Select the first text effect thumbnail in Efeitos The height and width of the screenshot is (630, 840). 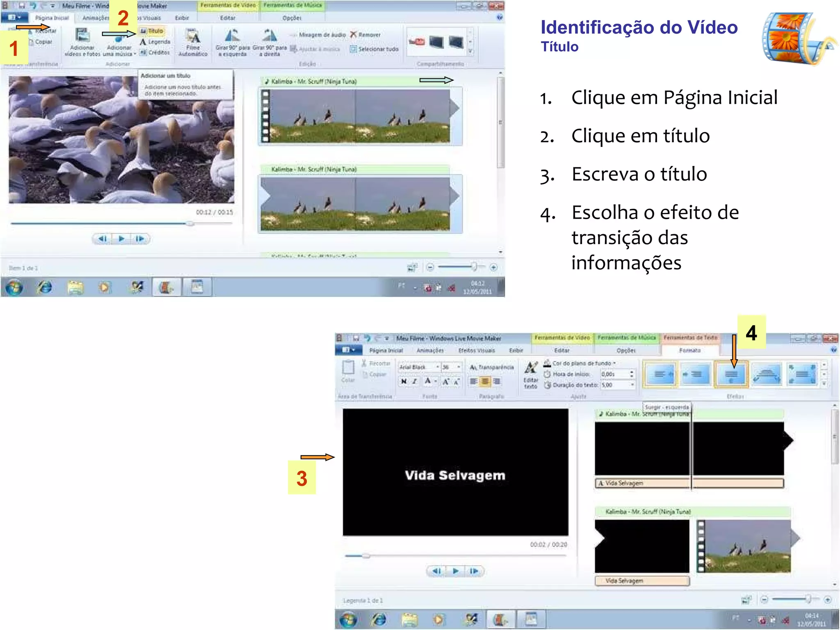[660, 374]
